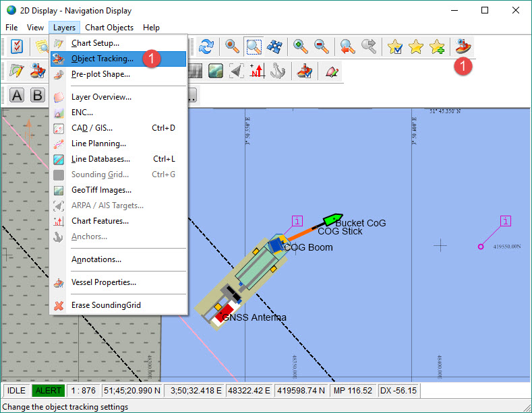Click the refresh display icon

pos(206,46)
